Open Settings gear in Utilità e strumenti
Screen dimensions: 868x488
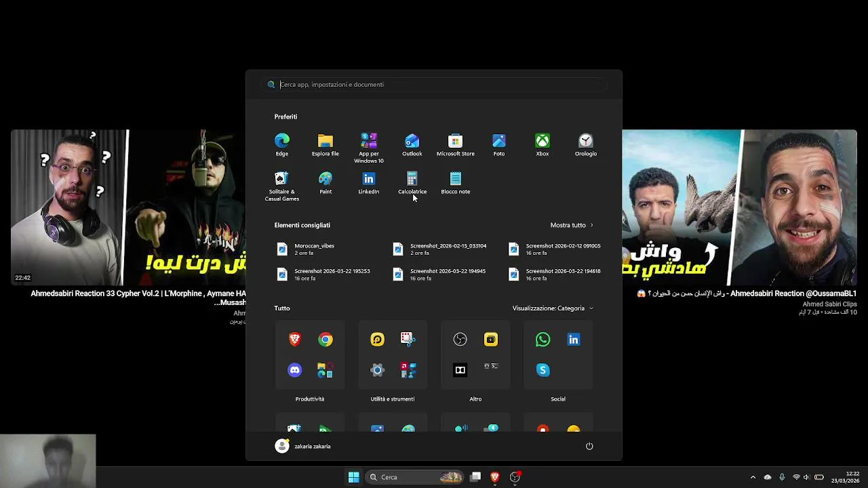378,370
